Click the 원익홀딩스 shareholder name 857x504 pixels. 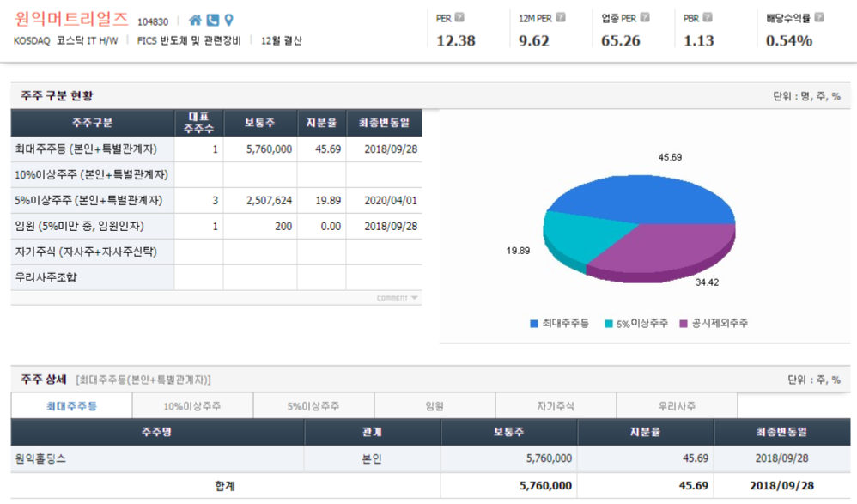[x=40, y=458]
